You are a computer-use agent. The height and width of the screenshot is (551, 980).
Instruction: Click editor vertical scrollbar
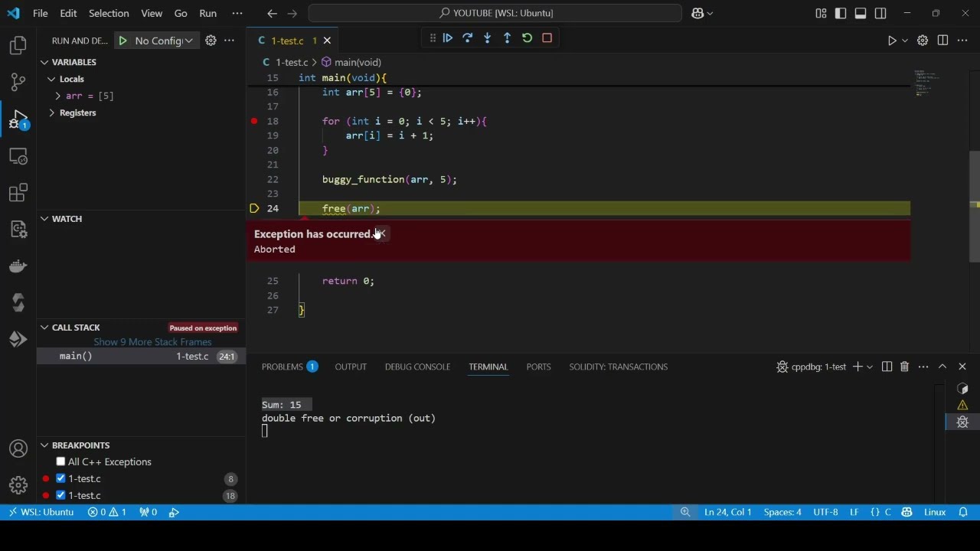[974, 207]
